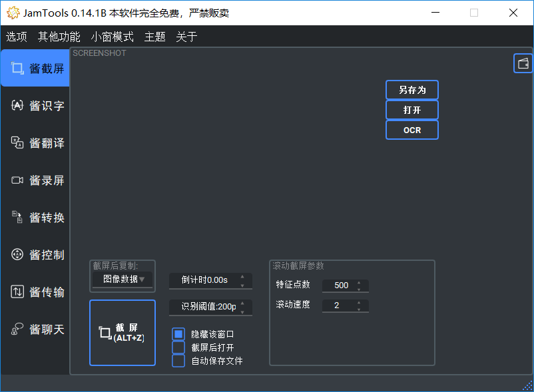Image resolution: width=534 pixels, height=392 pixels.
Task: Select the 酱截屏 screenshot tool
Action: point(37,67)
